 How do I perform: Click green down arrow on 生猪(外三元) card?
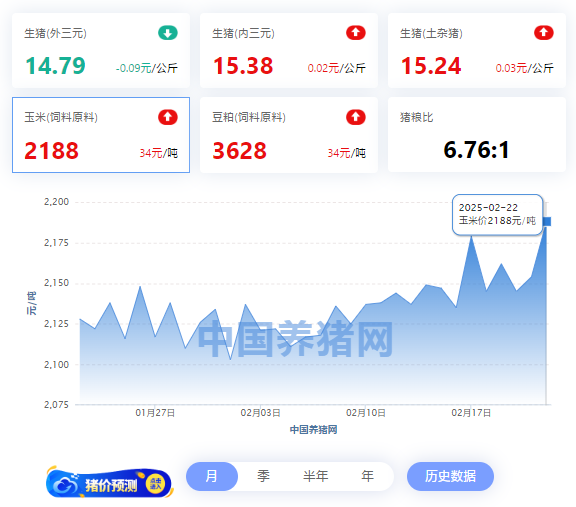pos(168,33)
